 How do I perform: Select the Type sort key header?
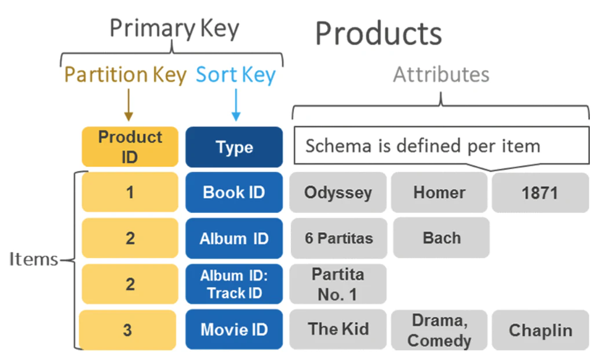[x=234, y=147]
